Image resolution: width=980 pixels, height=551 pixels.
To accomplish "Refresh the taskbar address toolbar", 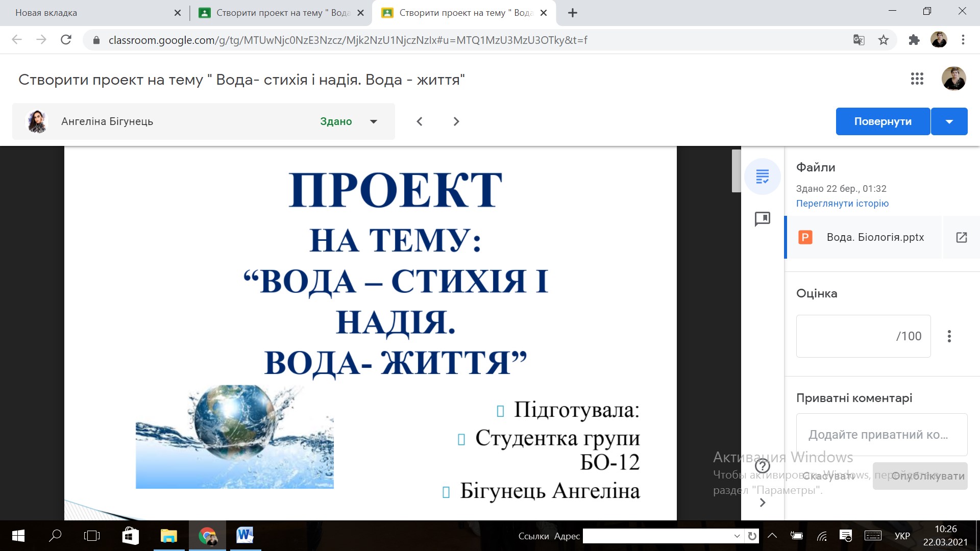I will [752, 536].
